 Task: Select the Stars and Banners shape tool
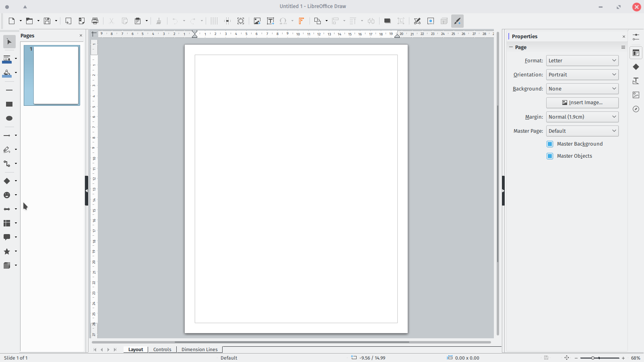[x=7, y=251]
